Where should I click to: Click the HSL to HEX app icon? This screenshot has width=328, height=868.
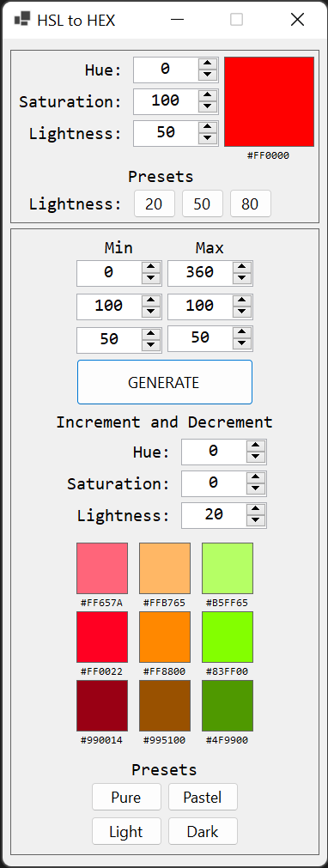tap(22, 20)
